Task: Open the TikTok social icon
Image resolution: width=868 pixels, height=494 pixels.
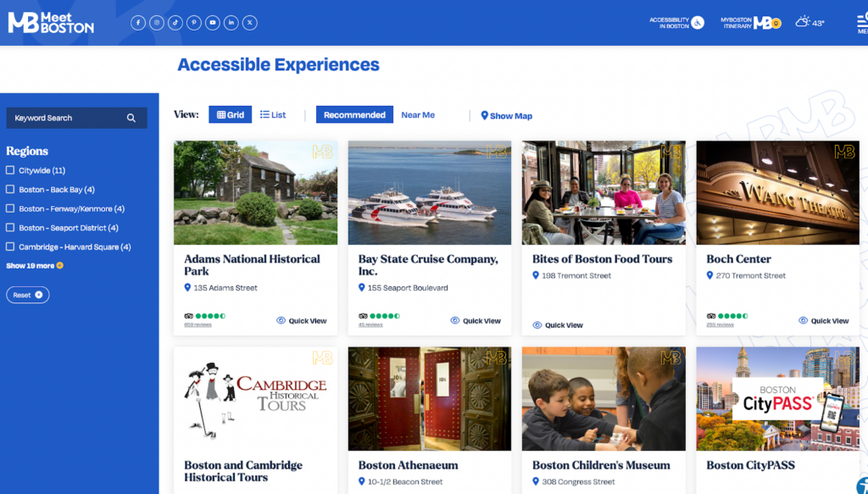Action: point(175,23)
